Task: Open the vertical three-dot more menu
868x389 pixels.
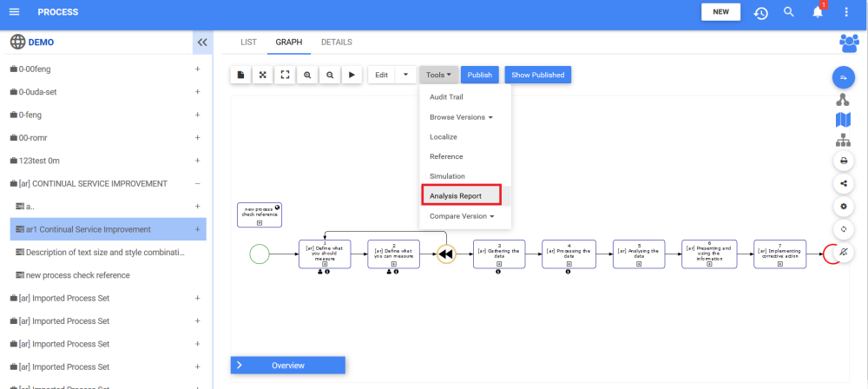Action: (x=845, y=12)
